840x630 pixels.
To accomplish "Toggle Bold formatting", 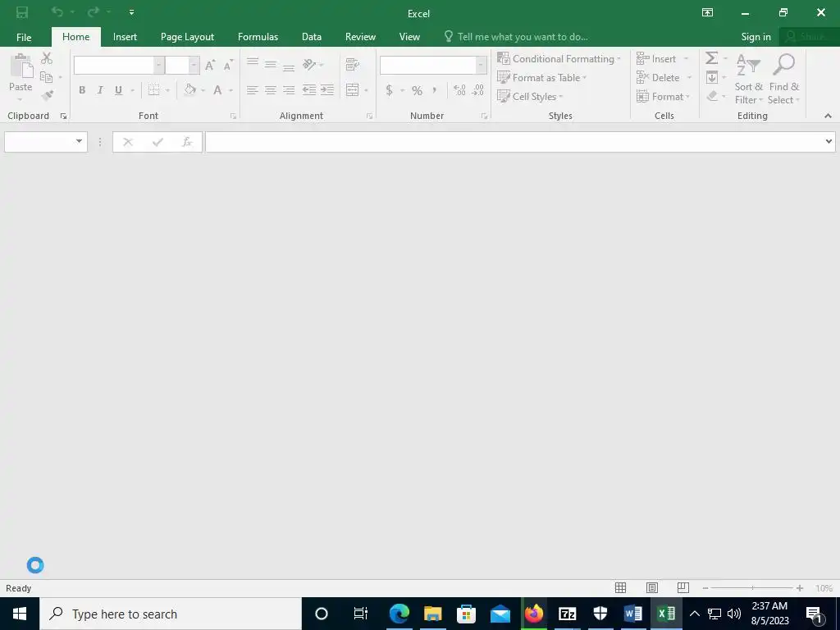I will [82, 90].
